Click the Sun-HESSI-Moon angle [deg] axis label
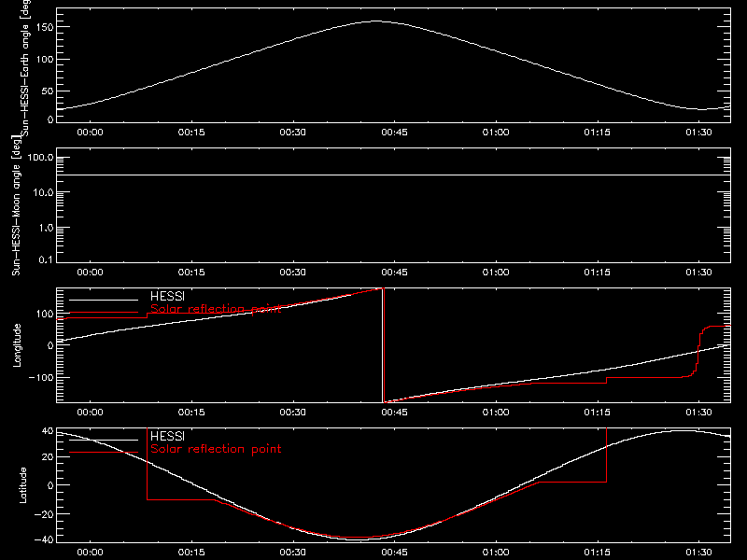 (x=16, y=205)
